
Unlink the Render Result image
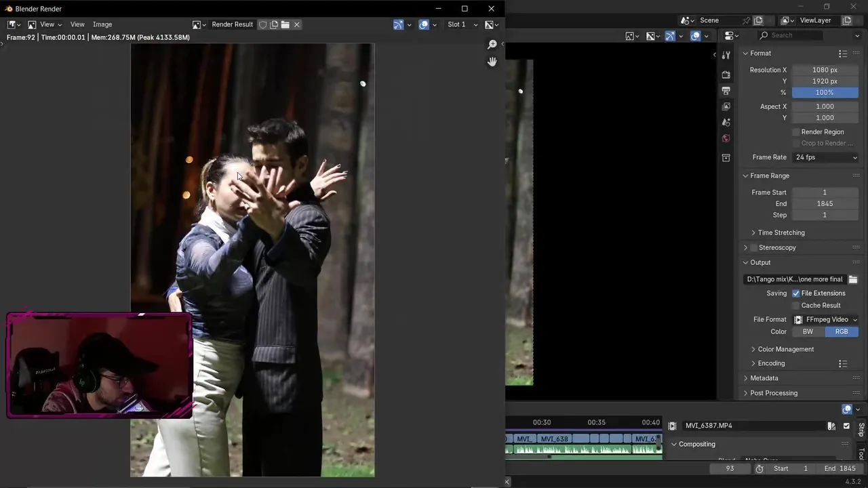296,24
